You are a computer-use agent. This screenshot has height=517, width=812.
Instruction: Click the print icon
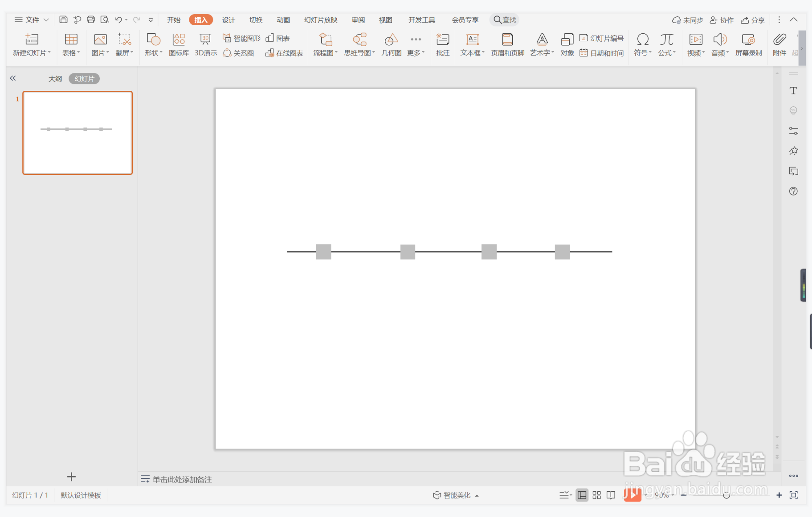pos(91,20)
